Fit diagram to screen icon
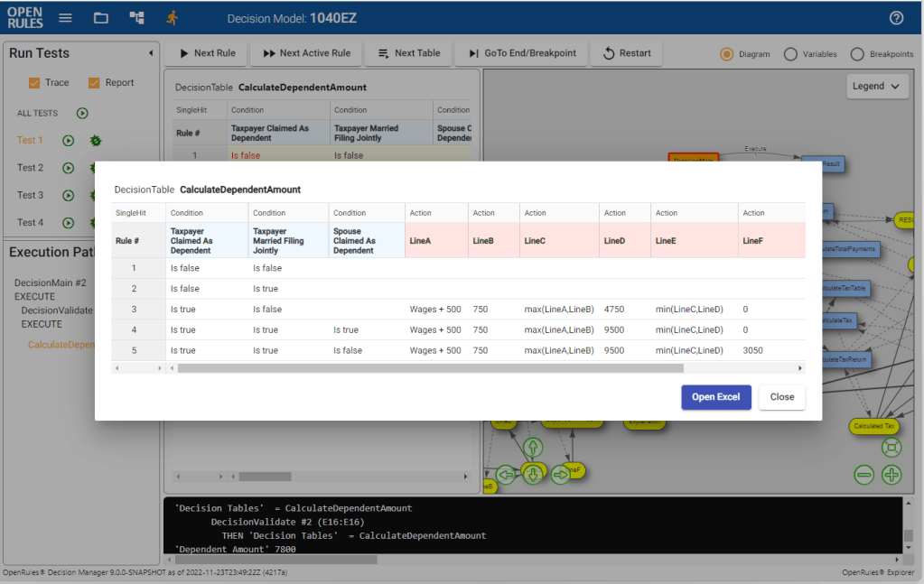924x584 pixels. click(x=891, y=448)
